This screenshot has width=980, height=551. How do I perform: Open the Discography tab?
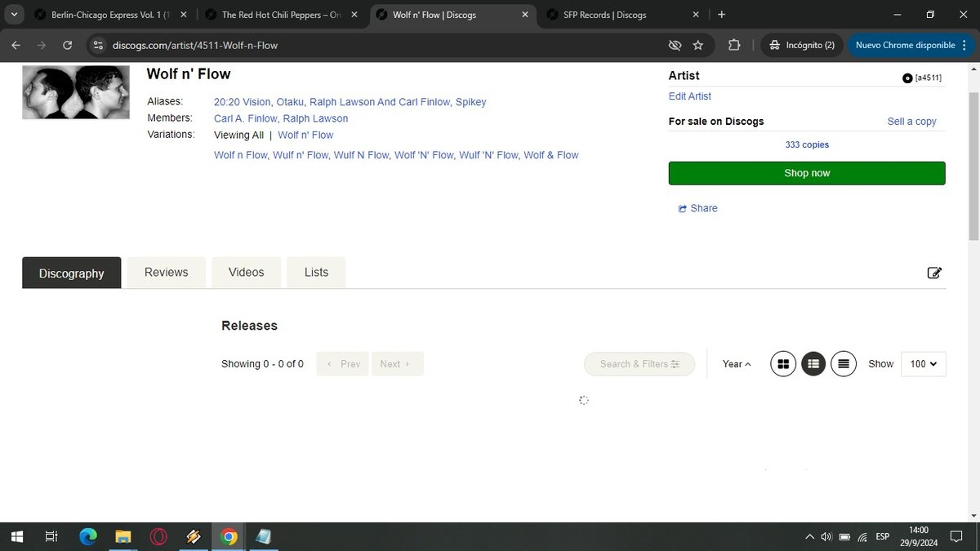coord(72,273)
